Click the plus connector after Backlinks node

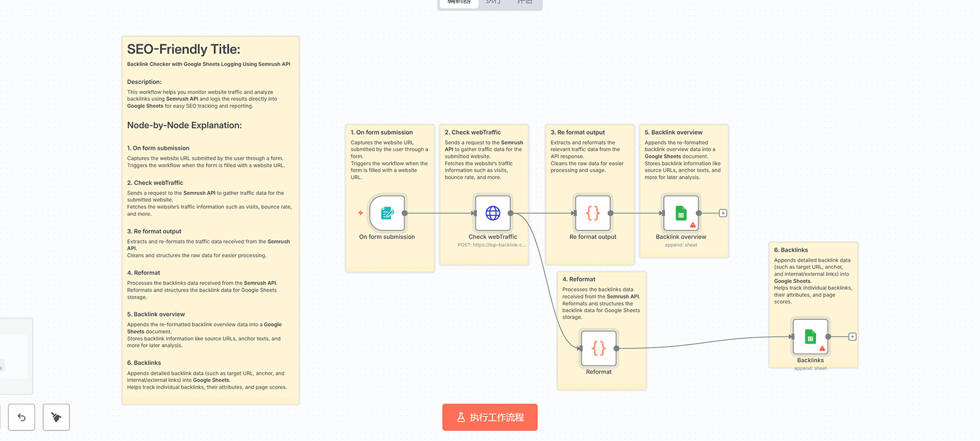pos(852,337)
